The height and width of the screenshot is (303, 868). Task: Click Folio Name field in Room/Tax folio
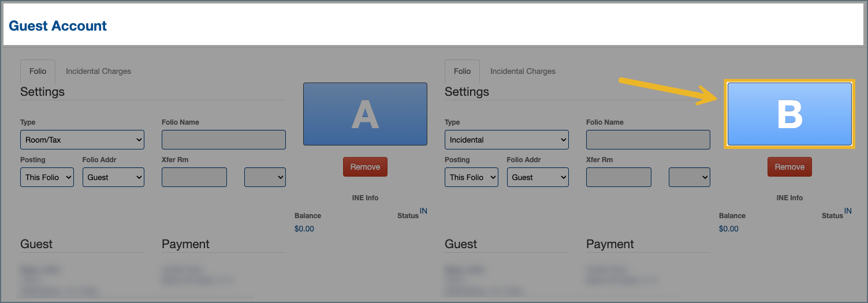pos(223,140)
